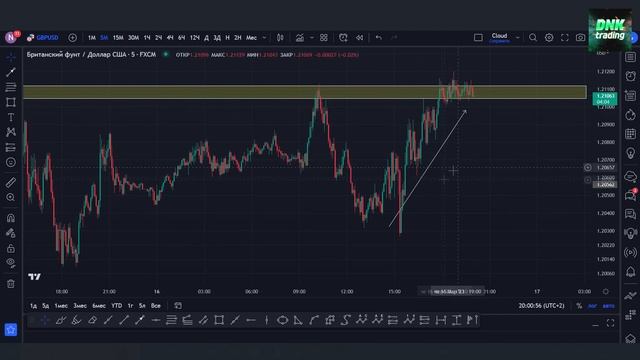
Task: Select triangle tool in favorites drawing bar
Action: point(298,320)
